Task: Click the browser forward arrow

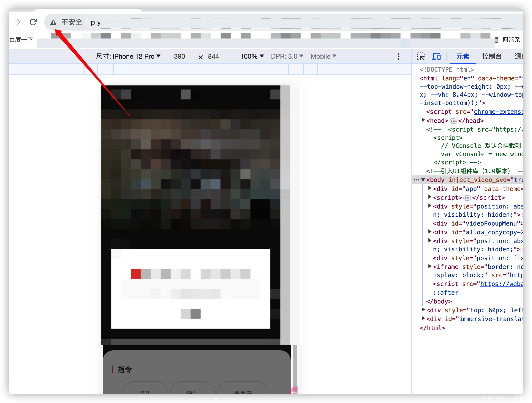Action: (x=17, y=22)
